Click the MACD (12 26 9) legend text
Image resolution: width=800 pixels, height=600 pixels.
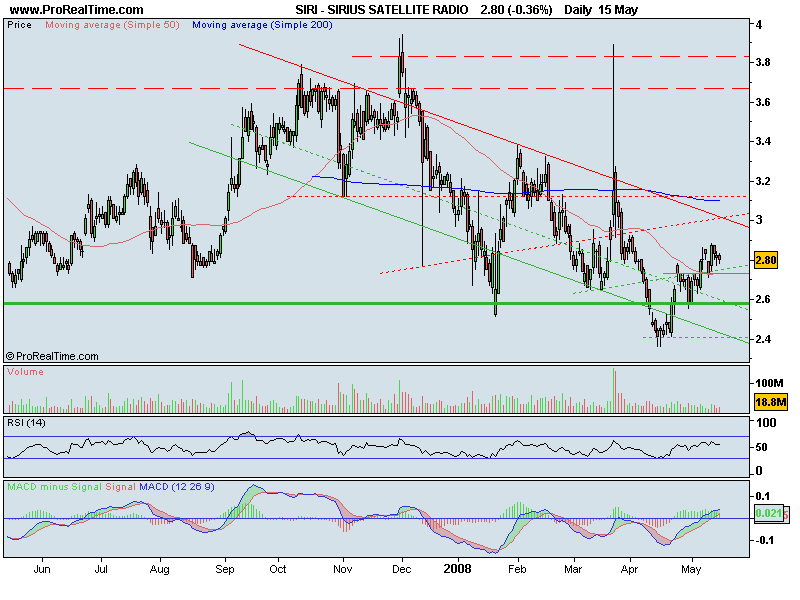tap(177, 487)
